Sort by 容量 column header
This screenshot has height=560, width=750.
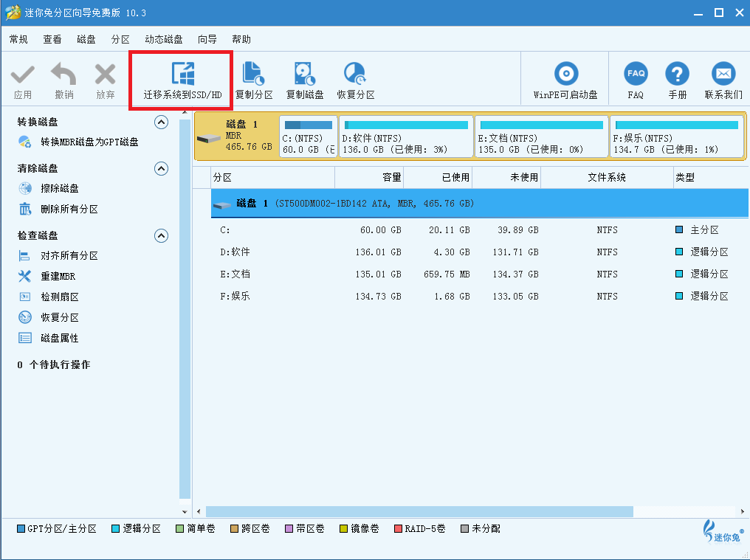[x=369, y=177]
